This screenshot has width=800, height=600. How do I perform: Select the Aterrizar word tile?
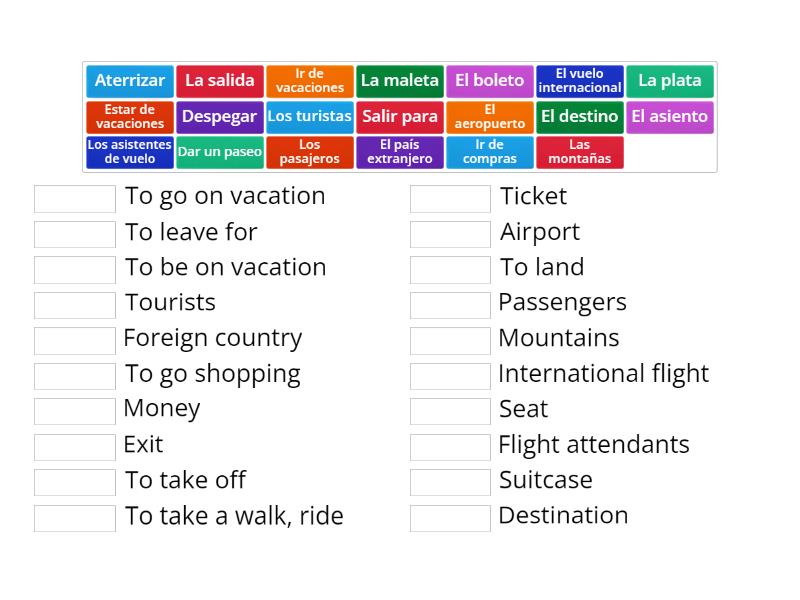coord(129,81)
